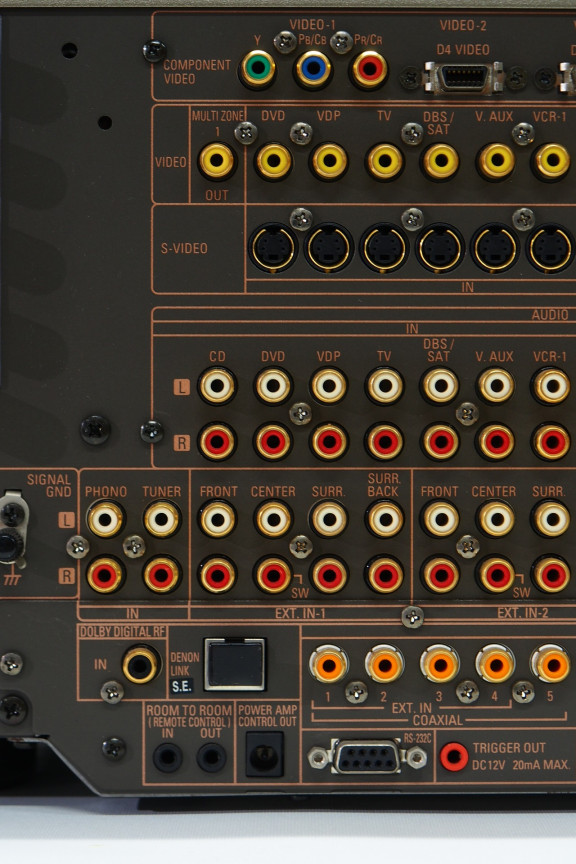Click the green Y component video jack
Viewport: 576px width, 864px height.
click(257, 69)
